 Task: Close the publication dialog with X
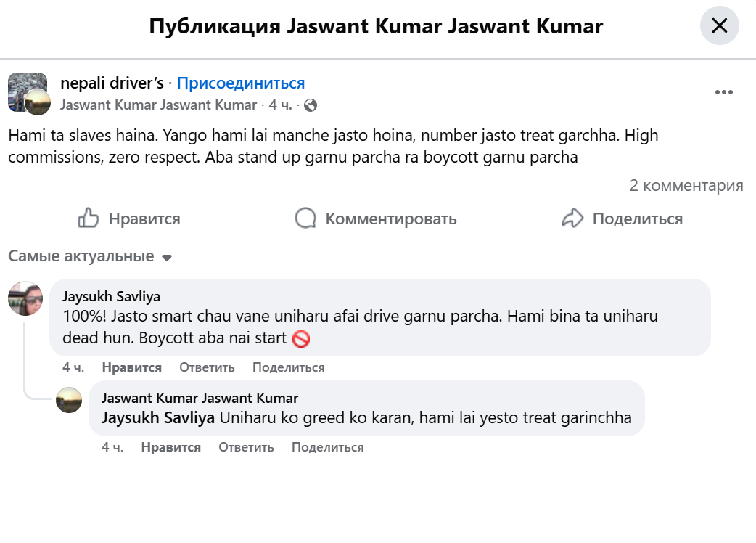(x=719, y=26)
